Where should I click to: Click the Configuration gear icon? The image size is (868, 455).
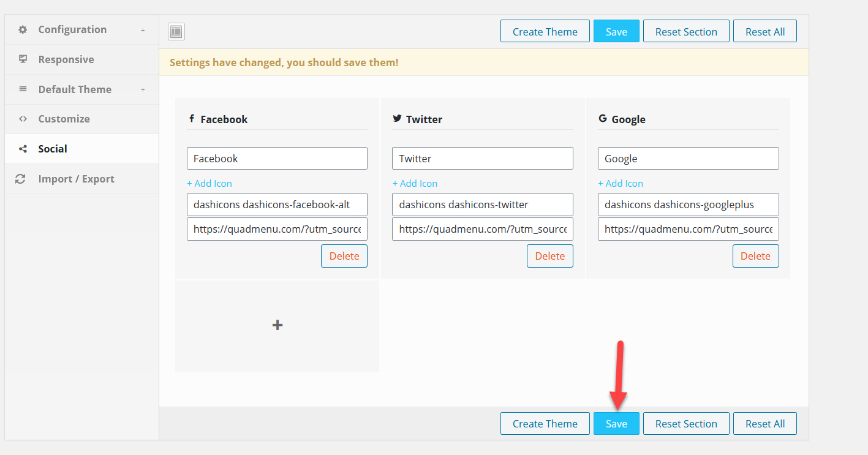point(23,29)
